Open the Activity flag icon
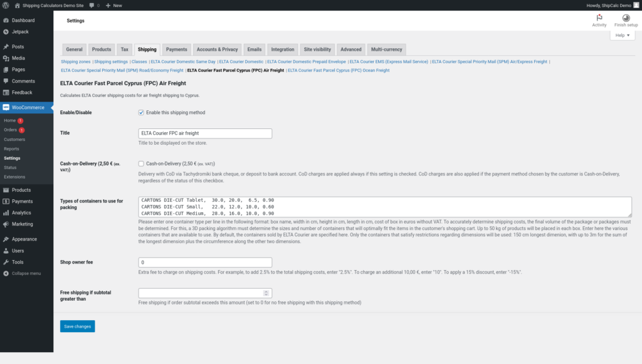 pos(599,18)
